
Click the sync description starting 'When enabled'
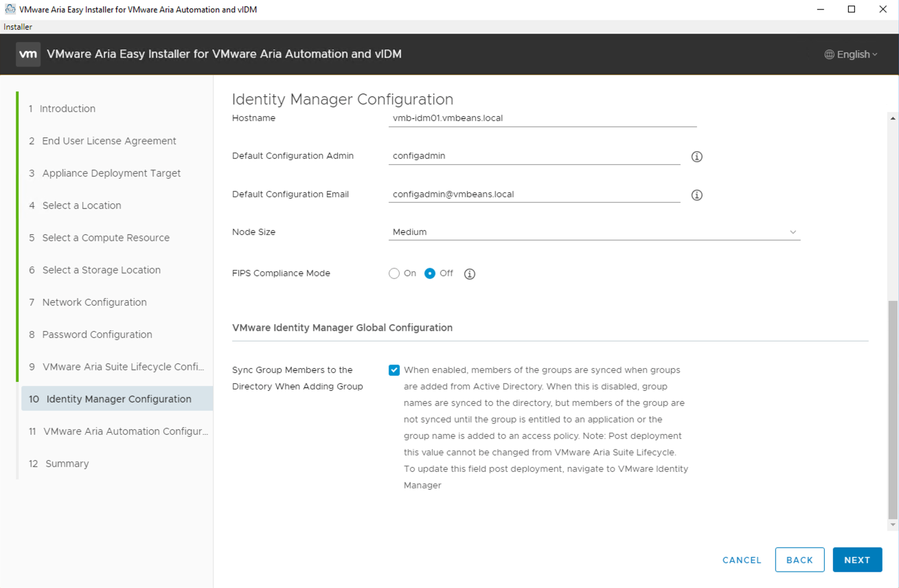coord(546,427)
